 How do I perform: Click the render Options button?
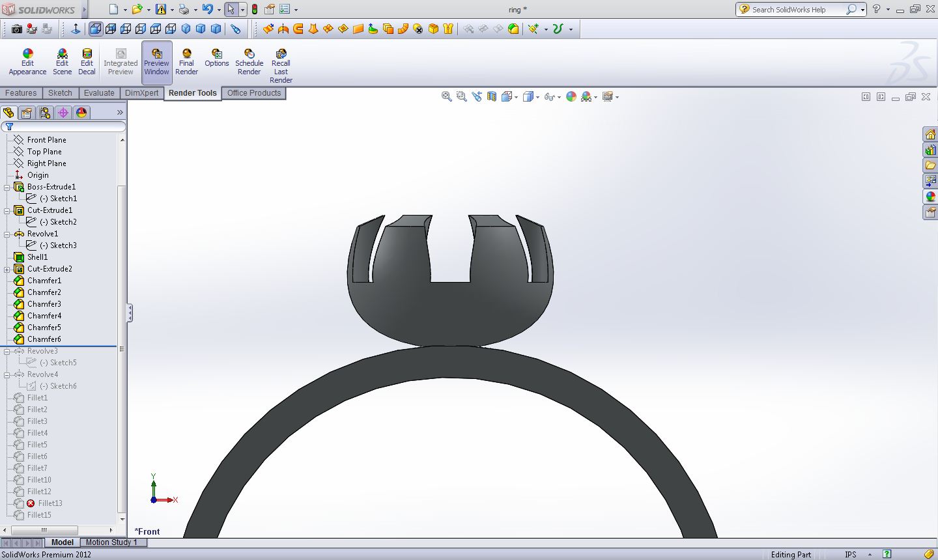217,59
